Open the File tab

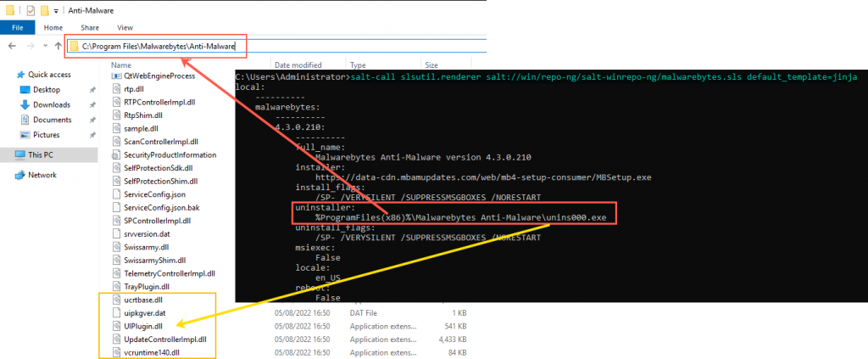click(x=18, y=27)
